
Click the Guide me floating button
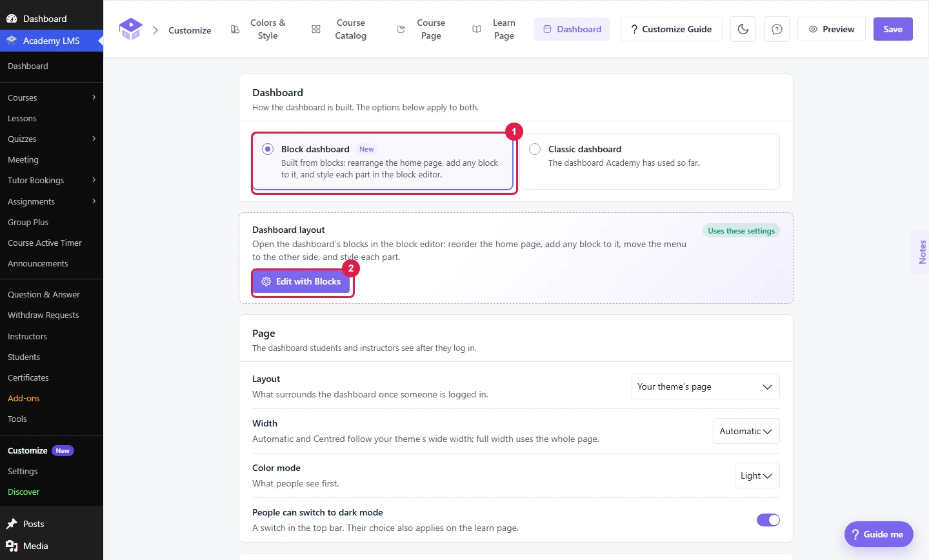(x=879, y=534)
